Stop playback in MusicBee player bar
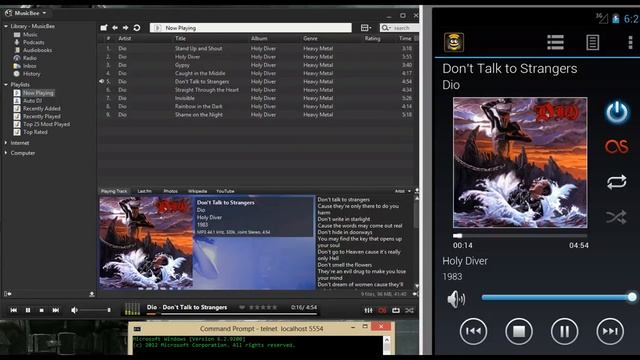Image resolution: width=640 pixels, height=360 pixels. [42, 310]
